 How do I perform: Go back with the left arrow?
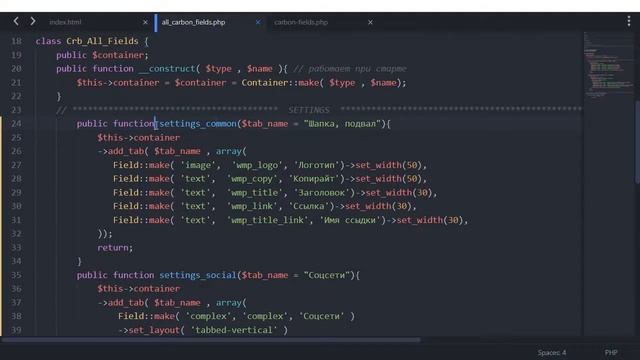(16, 21)
